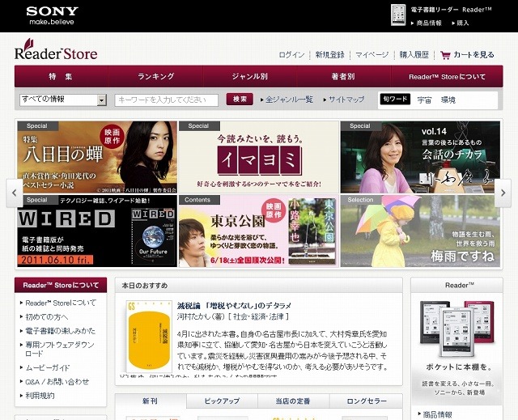Open 初めての方へ sidebar link
Screen dimensions: 518x420
47,317
